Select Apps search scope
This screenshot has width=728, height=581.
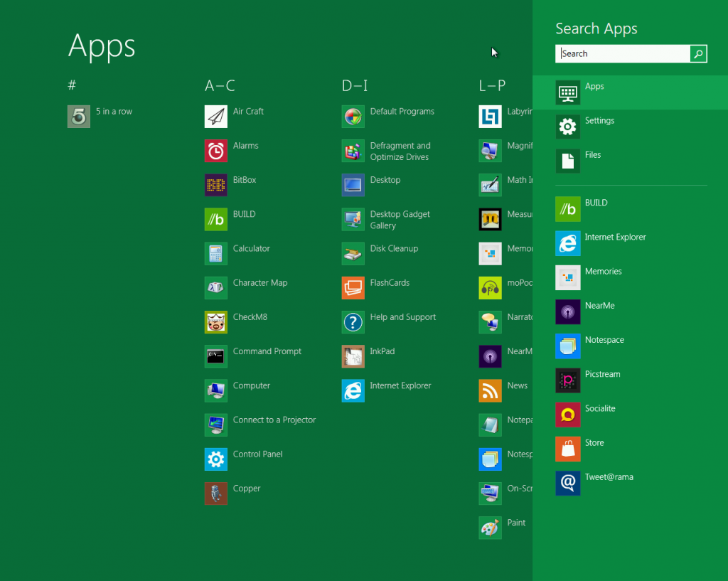coord(630,92)
